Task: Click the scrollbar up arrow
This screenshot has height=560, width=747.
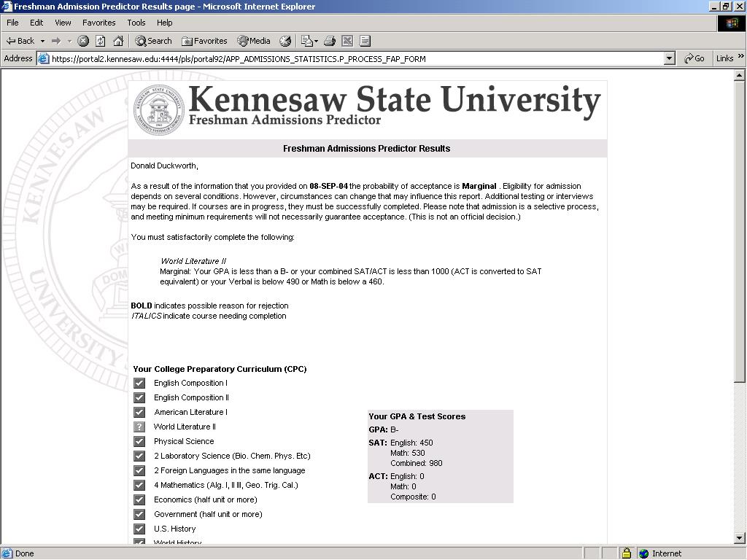Action: point(739,75)
